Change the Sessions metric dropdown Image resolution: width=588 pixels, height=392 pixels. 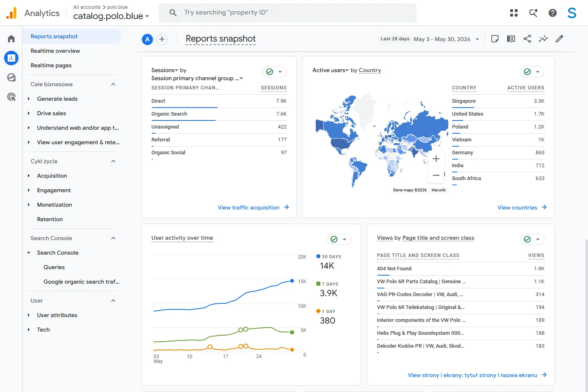click(165, 70)
